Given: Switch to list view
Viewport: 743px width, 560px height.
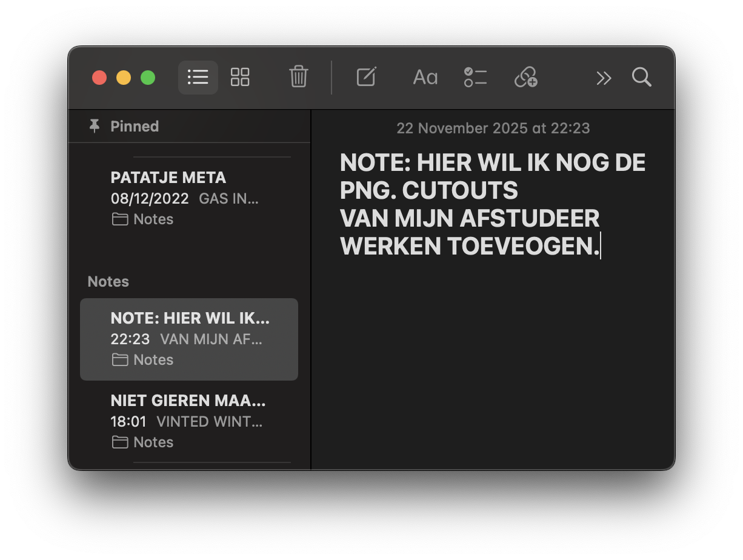Looking at the screenshot, I should point(198,78).
